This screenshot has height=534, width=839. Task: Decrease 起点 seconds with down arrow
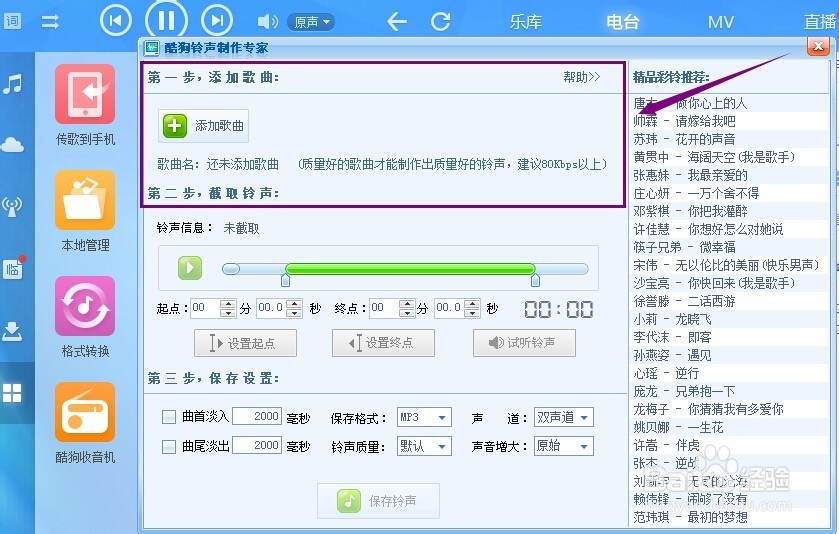(294, 312)
